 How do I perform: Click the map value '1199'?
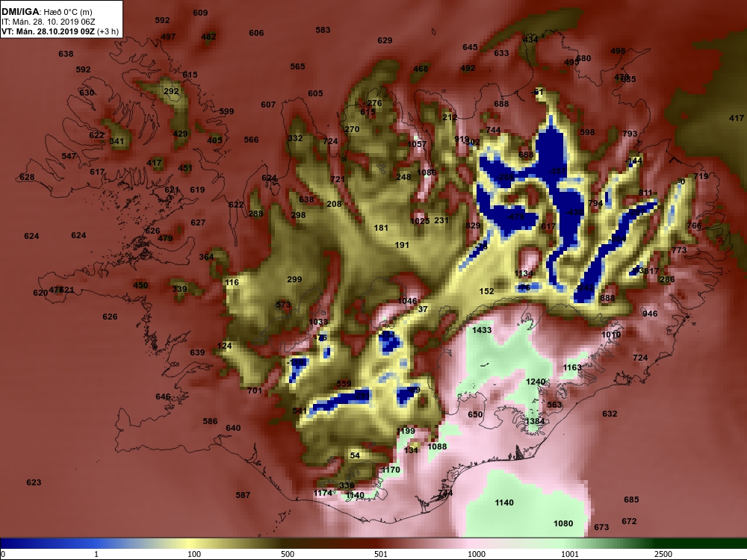pos(406,432)
